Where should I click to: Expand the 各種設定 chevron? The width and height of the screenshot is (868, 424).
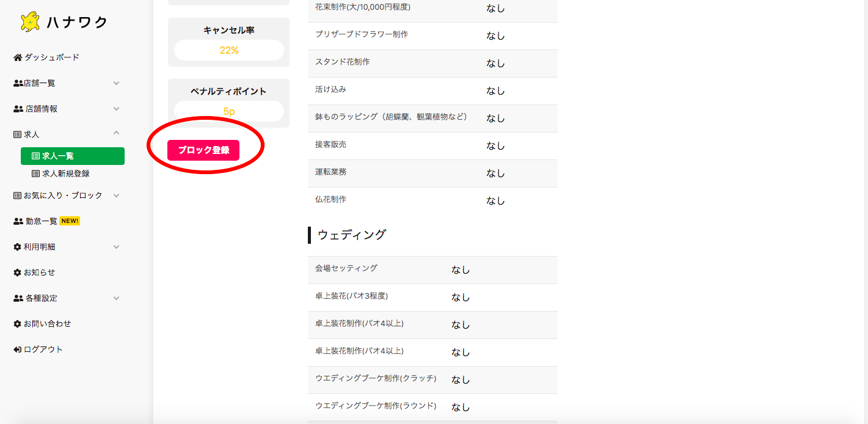(116, 298)
